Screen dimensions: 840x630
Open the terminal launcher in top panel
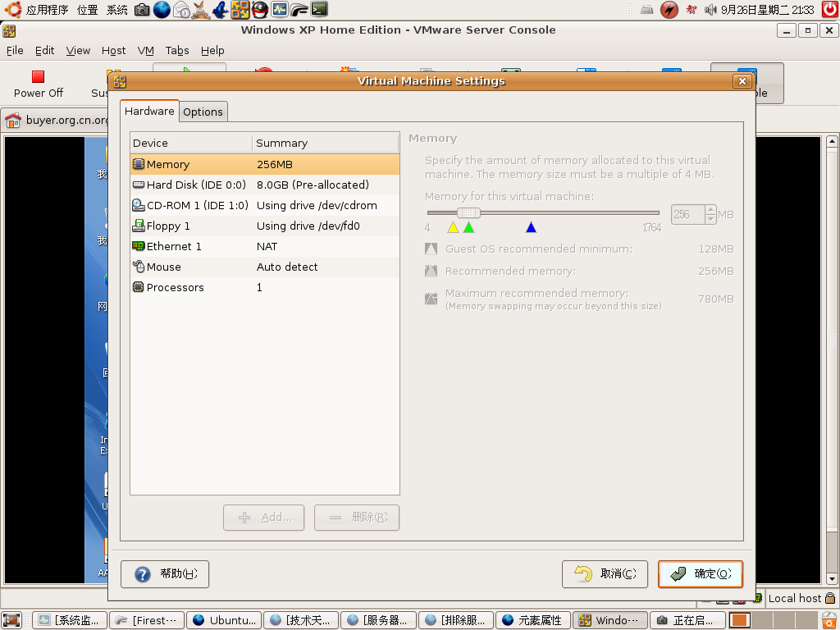319,9
